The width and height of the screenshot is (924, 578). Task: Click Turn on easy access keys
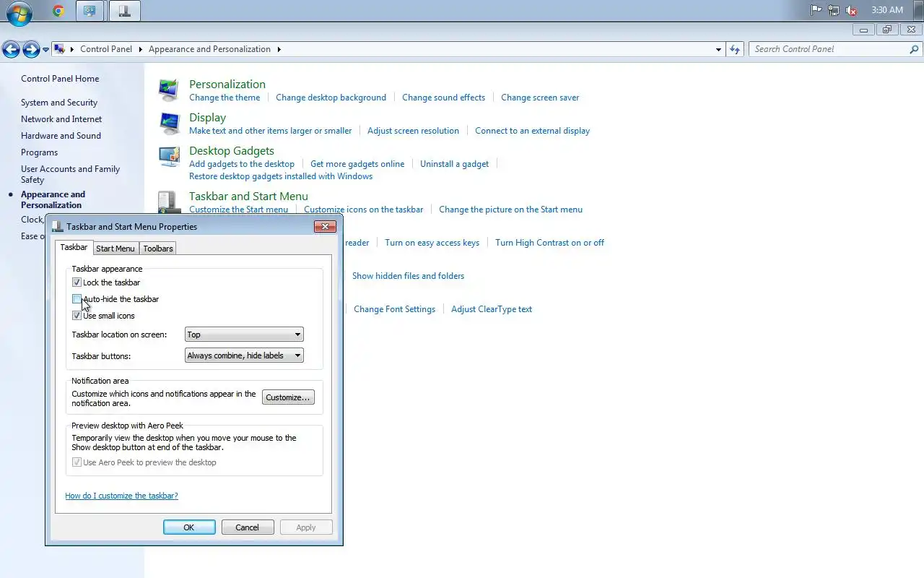[x=432, y=243]
